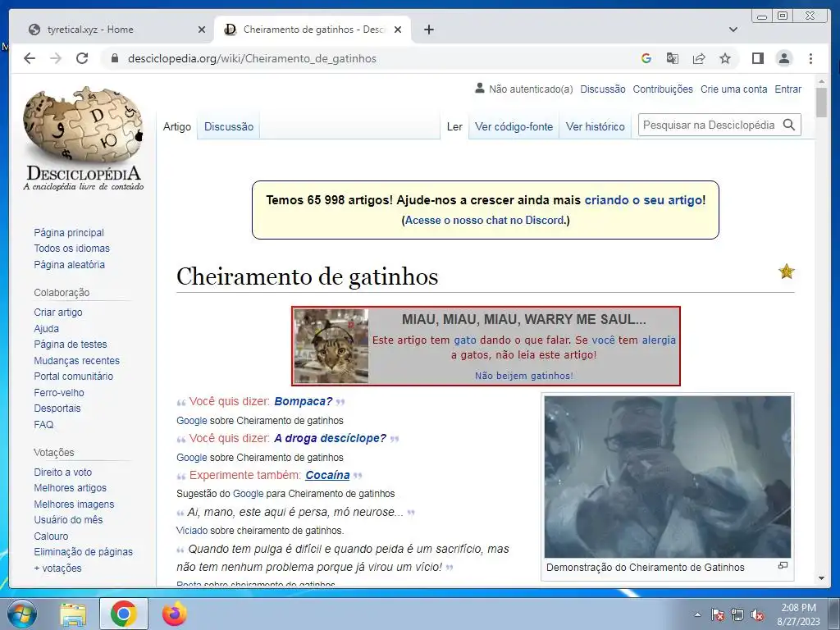Open Todos os idiomas

click(72, 248)
